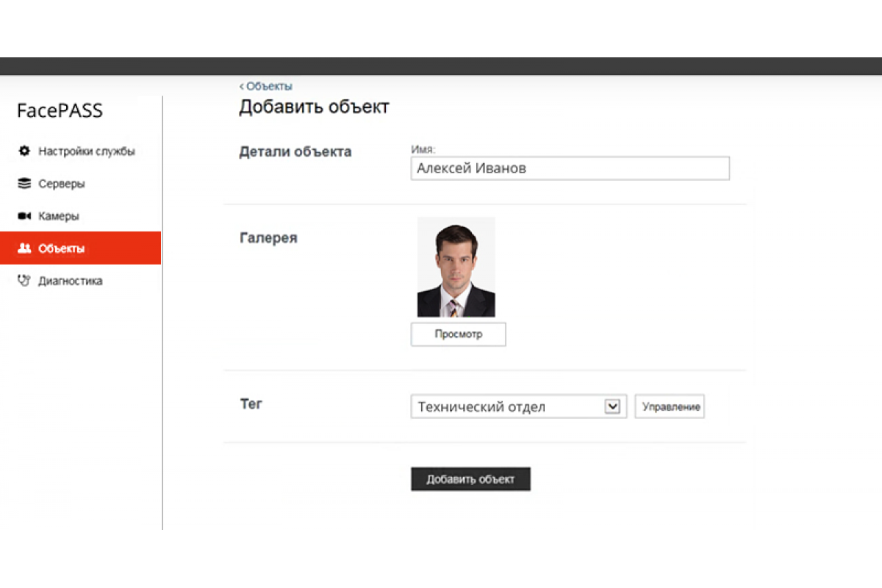Click the Управление manage button
The width and height of the screenshot is (882, 588).
670,406
